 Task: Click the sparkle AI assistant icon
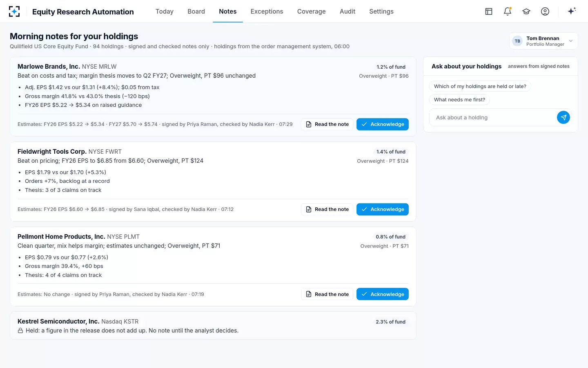tap(572, 11)
